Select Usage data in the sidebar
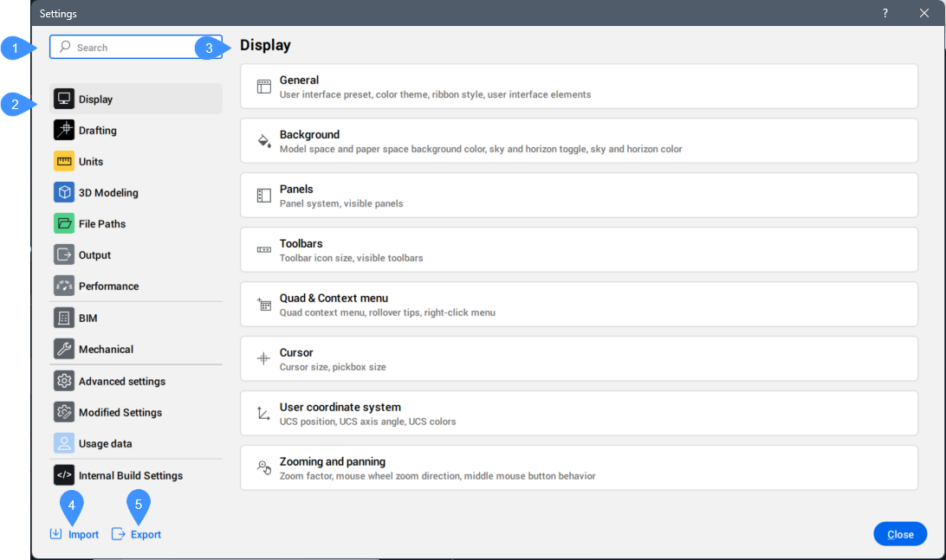946x560 pixels. pos(105,444)
